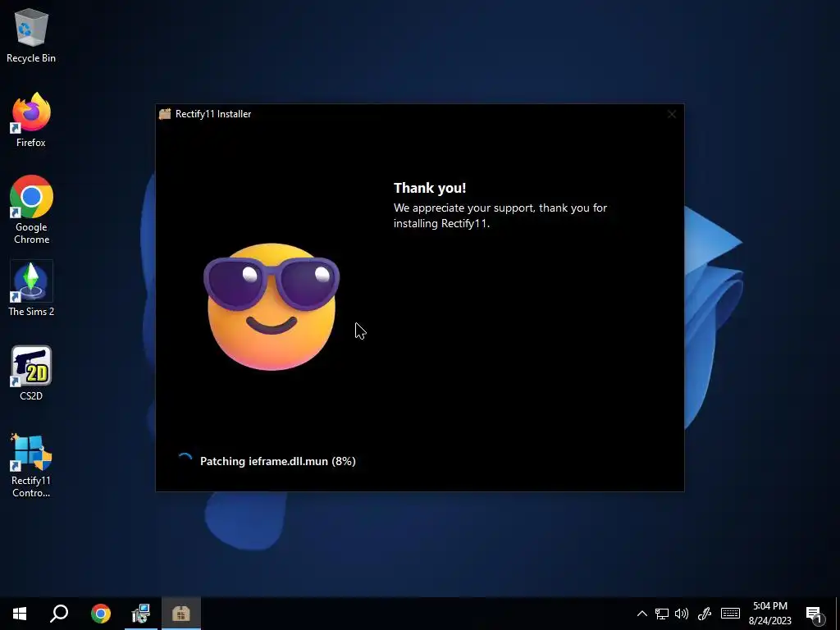Open the volume speaker tray icon

[x=682, y=614]
